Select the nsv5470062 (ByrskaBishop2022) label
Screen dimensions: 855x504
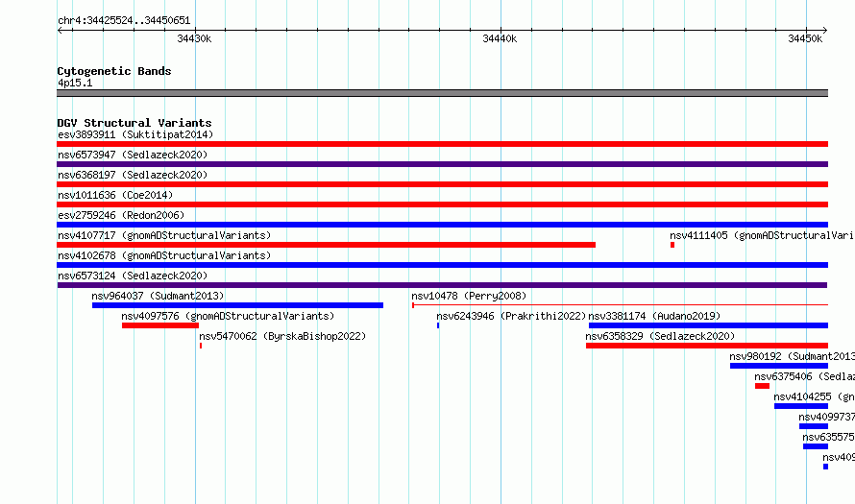tap(282, 336)
